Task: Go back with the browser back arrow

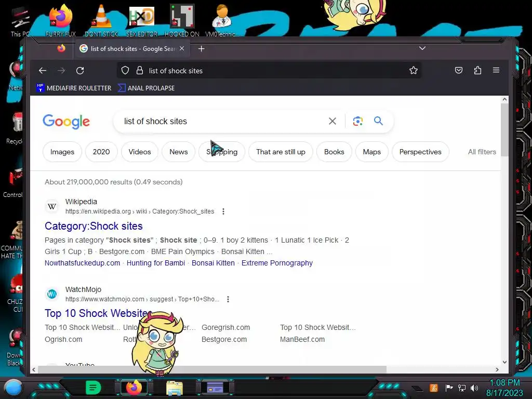Action: pyautogui.click(x=43, y=71)
